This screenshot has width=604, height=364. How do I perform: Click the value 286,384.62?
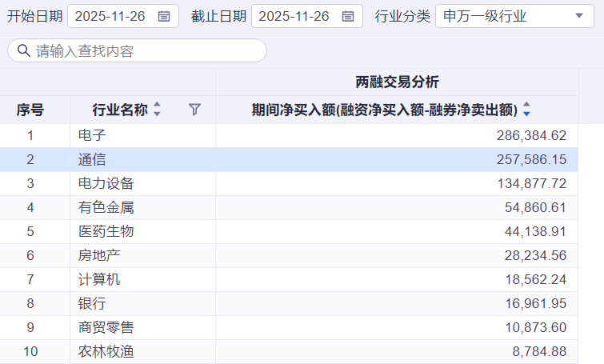[531, 135]
